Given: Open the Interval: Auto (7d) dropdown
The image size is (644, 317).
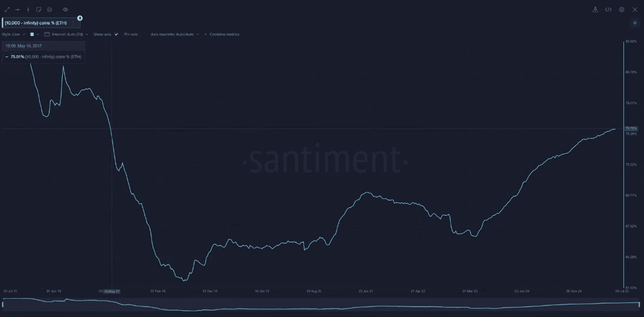Looking at the screenshot, I should (66, 34).
